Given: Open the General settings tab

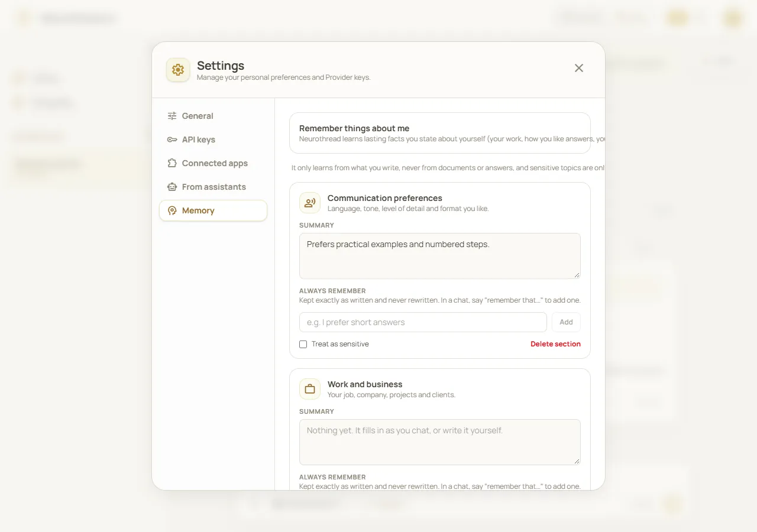Looking at the screenshot, I should point(213,116).
